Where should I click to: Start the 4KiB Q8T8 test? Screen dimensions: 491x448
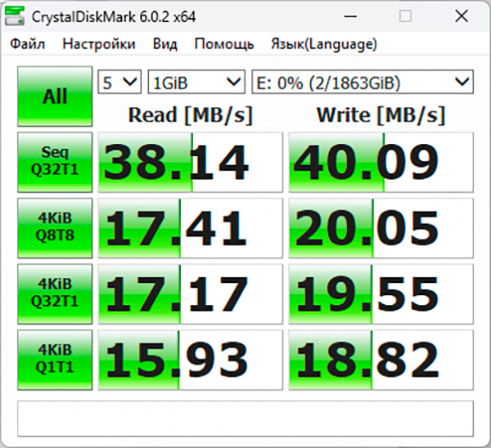[55, 228]
